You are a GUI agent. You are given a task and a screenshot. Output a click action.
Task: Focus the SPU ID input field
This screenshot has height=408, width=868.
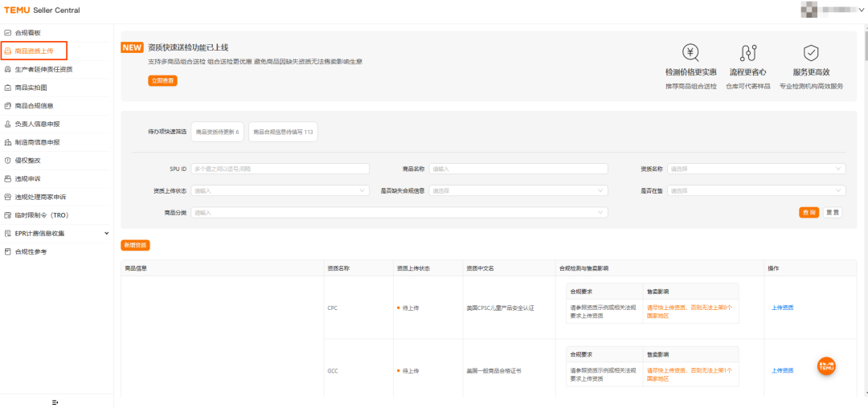[280, 169]
